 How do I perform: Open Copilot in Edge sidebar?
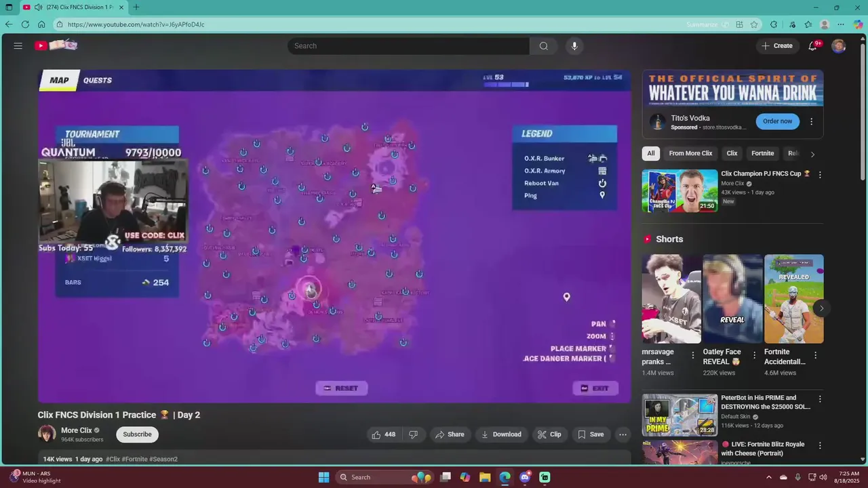[x=858, y=24]
